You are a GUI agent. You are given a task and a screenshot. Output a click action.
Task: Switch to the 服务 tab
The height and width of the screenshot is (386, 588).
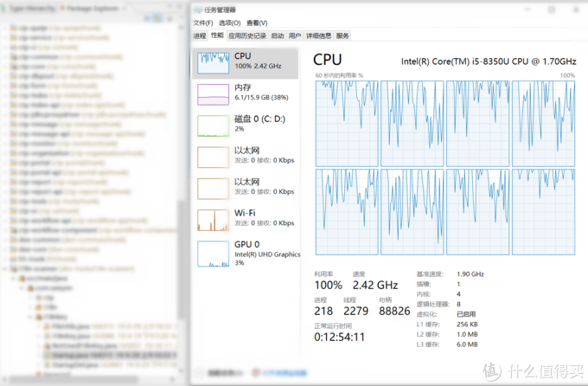click(342, 35)
